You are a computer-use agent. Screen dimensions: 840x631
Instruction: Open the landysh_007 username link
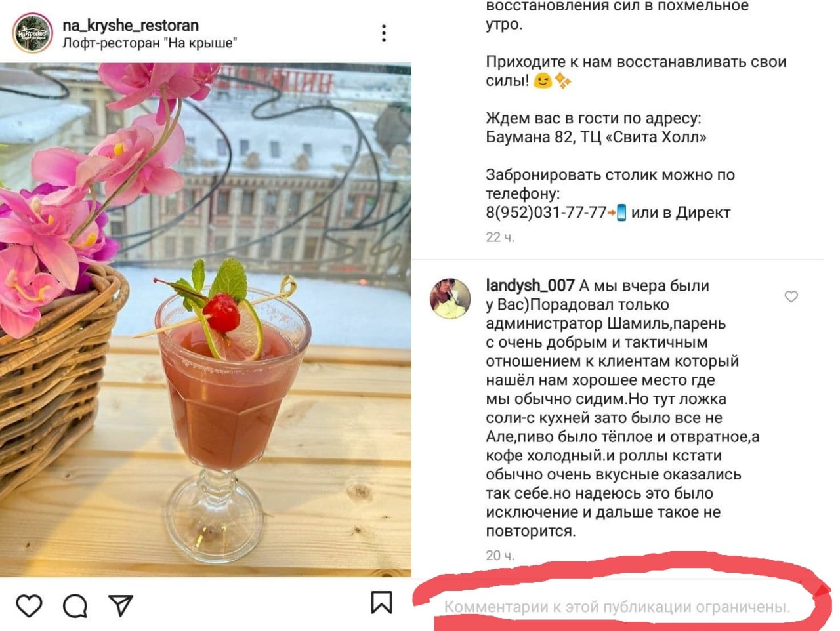[530, 285]
